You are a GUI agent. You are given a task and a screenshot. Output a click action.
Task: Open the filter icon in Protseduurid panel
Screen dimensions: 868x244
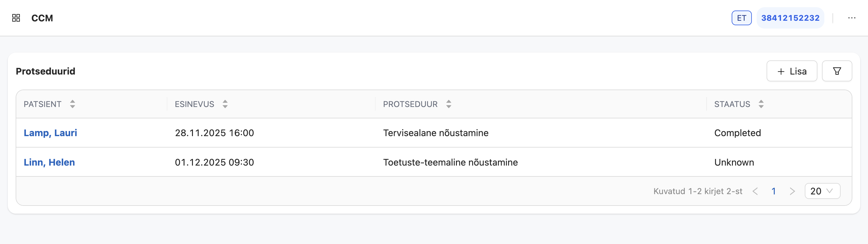(x=837, y=71)
